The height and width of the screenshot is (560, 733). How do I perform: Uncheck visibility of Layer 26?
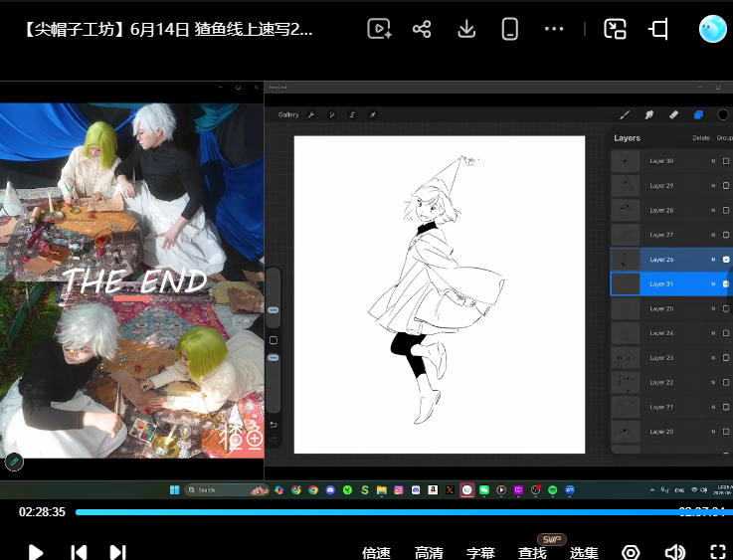pyautogui.click(x=725, y=260)
